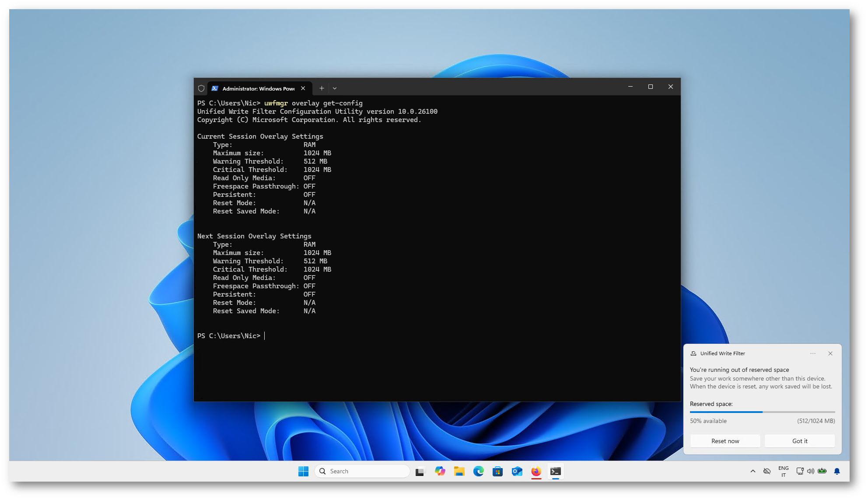868x500 pixels.
Task: Open the notification's three-dot options menu
Action: [813, 353]
